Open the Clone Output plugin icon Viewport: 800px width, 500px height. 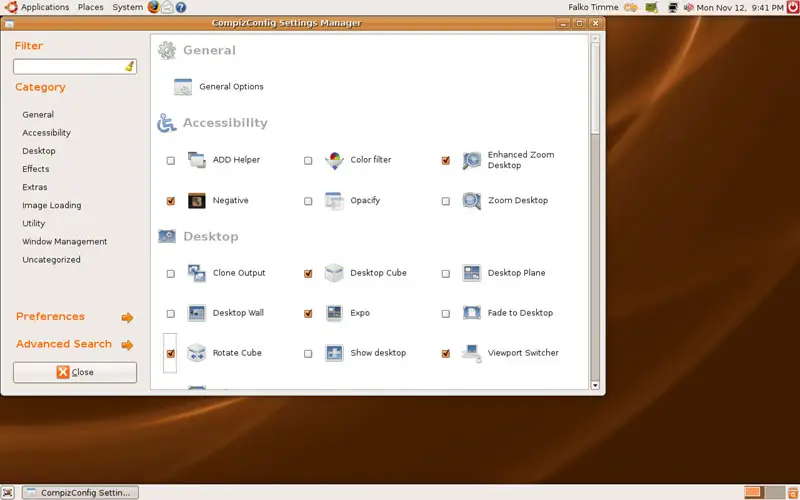click(196, 273)
